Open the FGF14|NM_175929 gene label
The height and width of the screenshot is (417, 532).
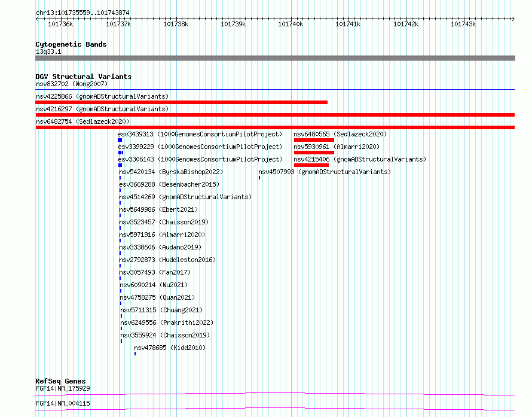(x=63, y=388)
